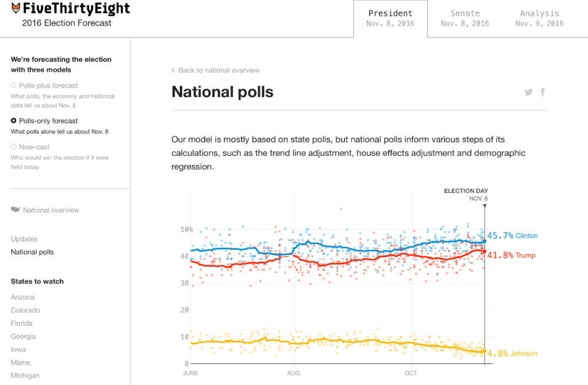This screenshot has height=385, width=588.
Task: Share page via the Twitter bird icon
Action: coord(529,92)
